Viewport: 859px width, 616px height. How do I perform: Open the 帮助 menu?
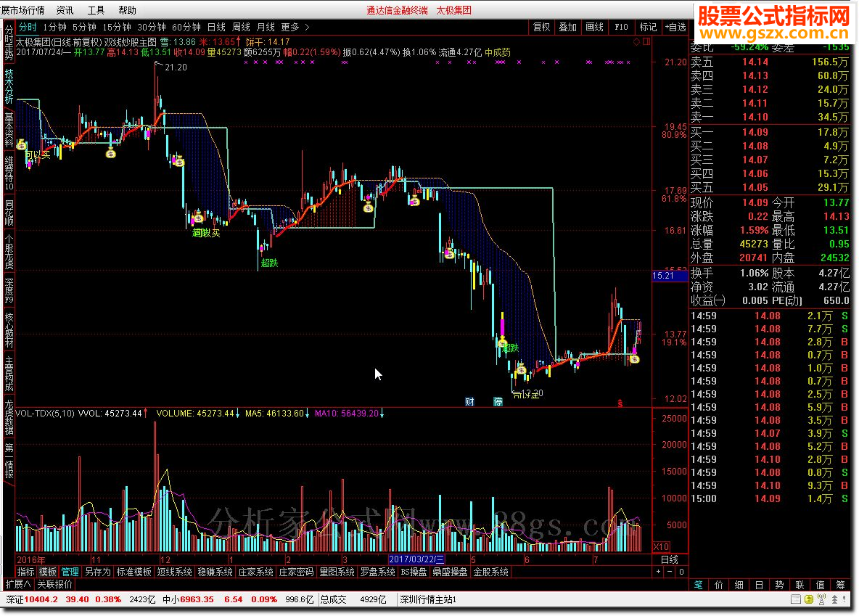tap(127, 10)
